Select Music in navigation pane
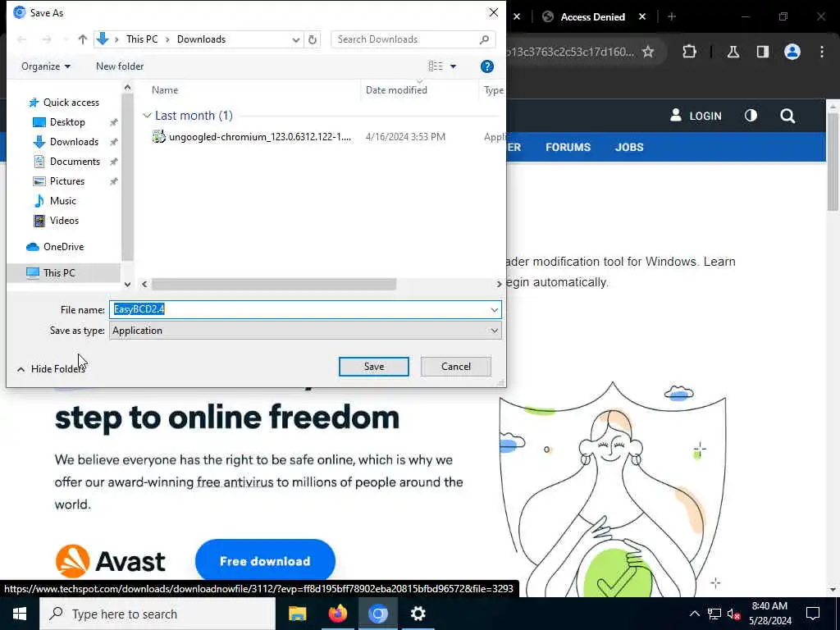Image resolution: width=840 pixels, height=630 pixels. tap(62, 201)
